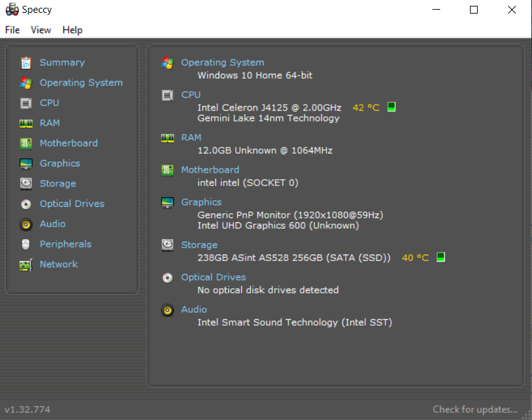Open Motherboard details from sidebar

[x=69, y=143]
